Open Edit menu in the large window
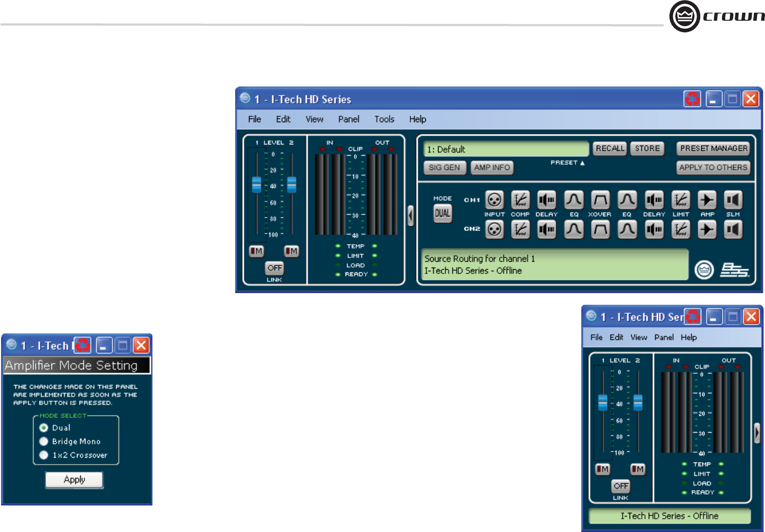 pos(283,119)
